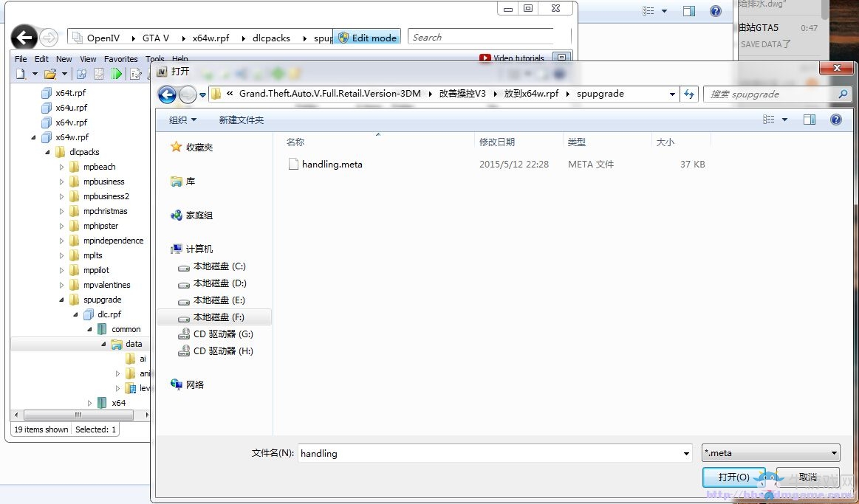Open the View menu in OpenIV
The image size is (859, 504).
(88, 58)
